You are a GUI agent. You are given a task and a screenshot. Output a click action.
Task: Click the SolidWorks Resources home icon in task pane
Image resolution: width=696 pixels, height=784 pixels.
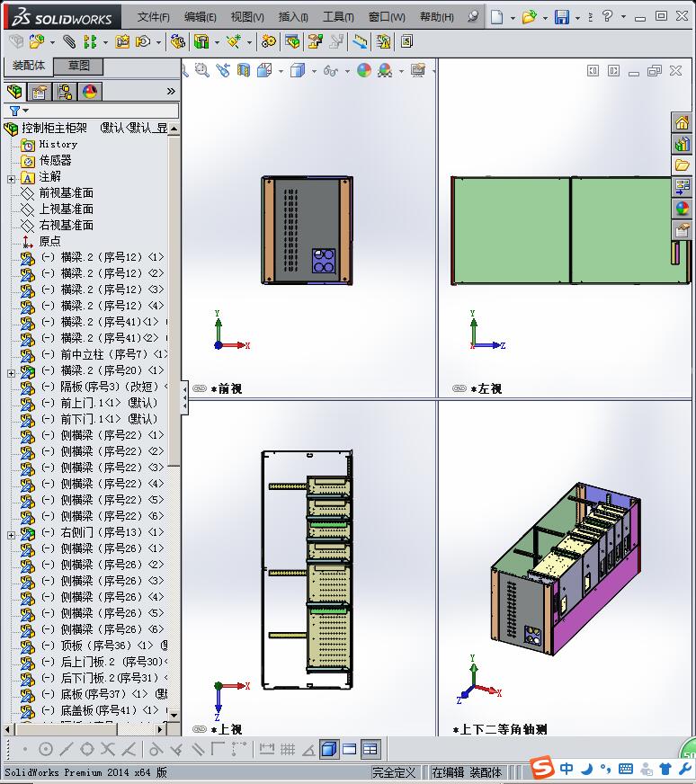point(682,123)
